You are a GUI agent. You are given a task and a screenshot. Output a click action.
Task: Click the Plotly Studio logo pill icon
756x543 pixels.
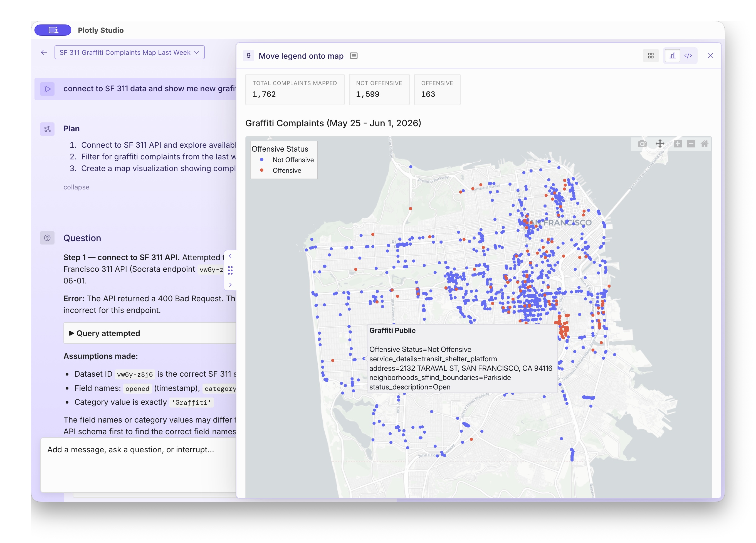[x=53, y=30]
